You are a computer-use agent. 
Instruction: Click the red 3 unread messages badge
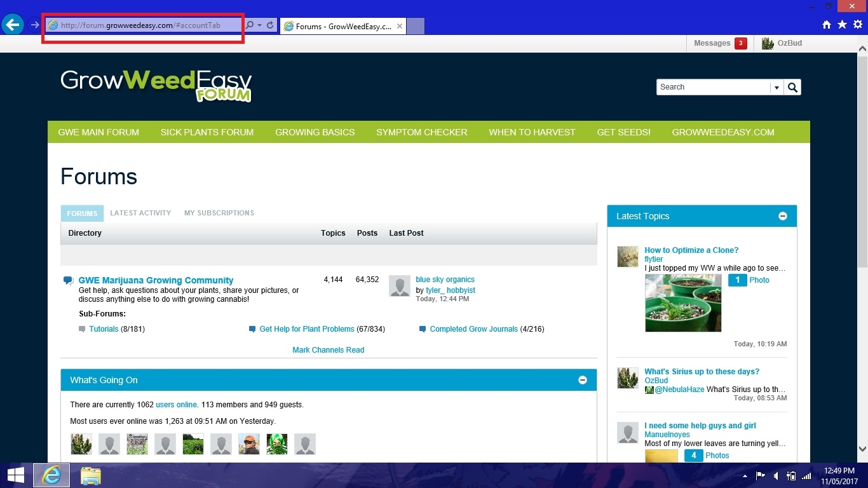coord(740,43)
